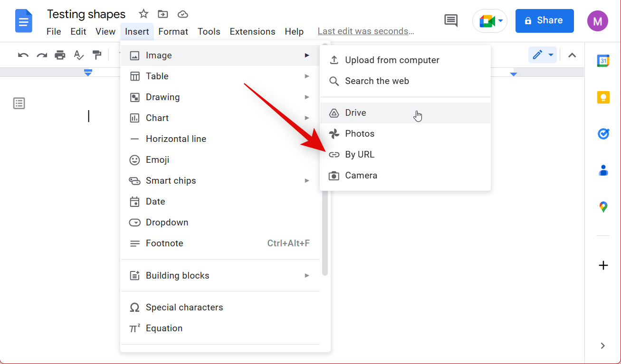Click the left indent ruler marker
621x364 pixels.
click(x=88, y=73)
